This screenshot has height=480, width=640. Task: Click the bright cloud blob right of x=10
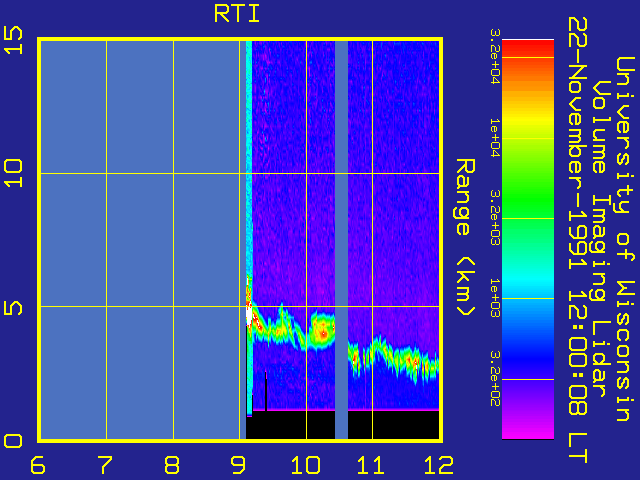tap(322, 331)
